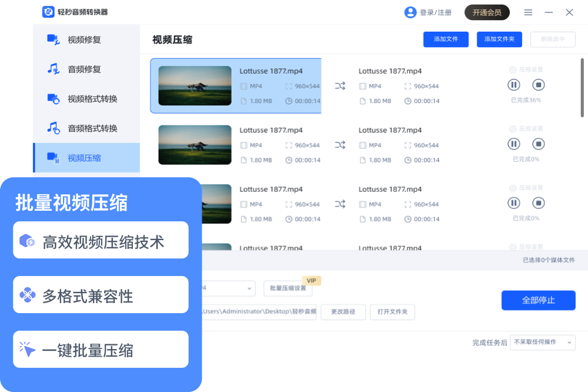This screenshot has width=588, height=392.
Task: Click the third row's shuffle convert icon
Action: coord(340,204)
